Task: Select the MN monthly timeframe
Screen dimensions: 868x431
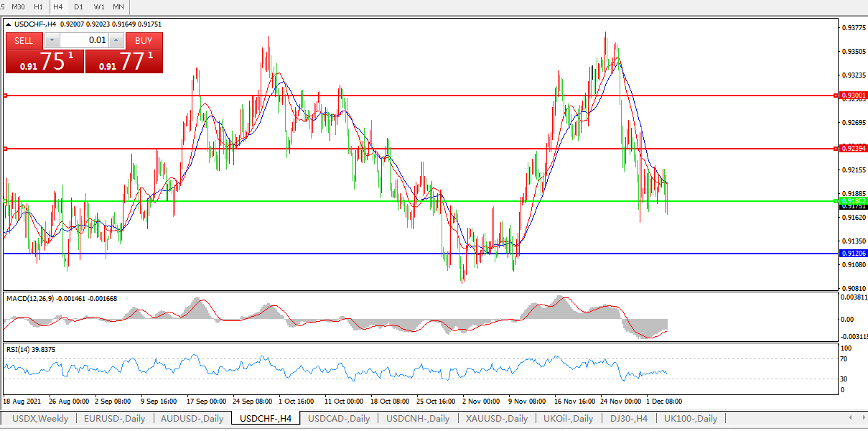Action: (118, 6)
